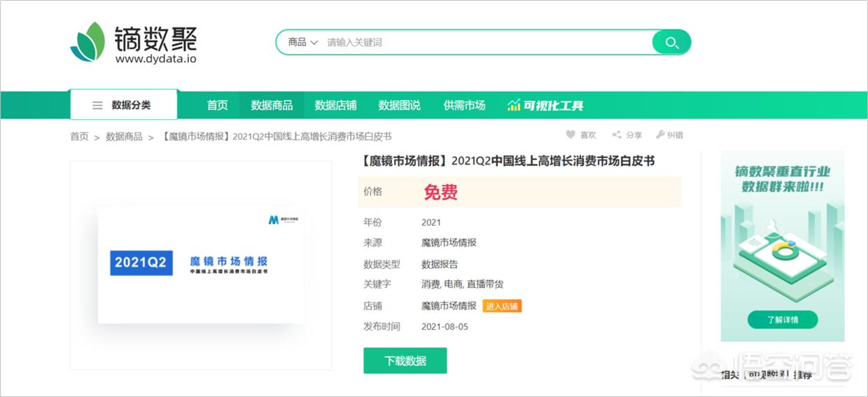Click the 来源 value 魔镜市场情报
Image resolution: width=868 pixels, height=397 pixels.
tap(449, 242)
